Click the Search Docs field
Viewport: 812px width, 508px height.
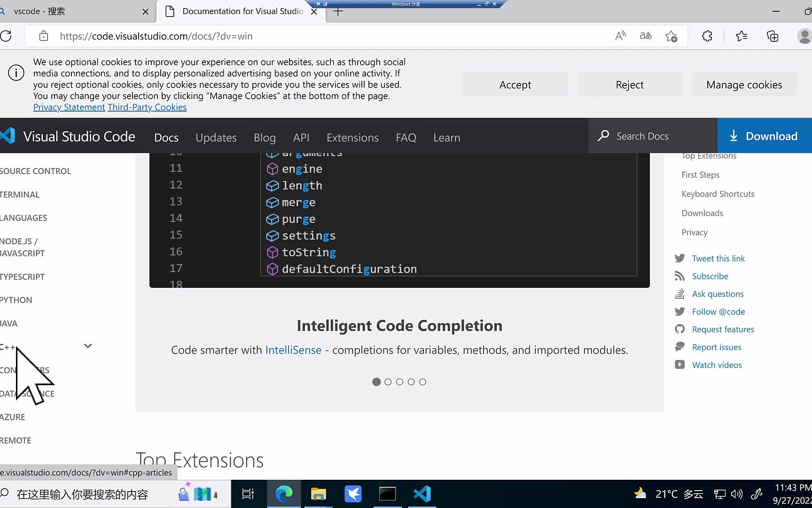pos(653,136)
